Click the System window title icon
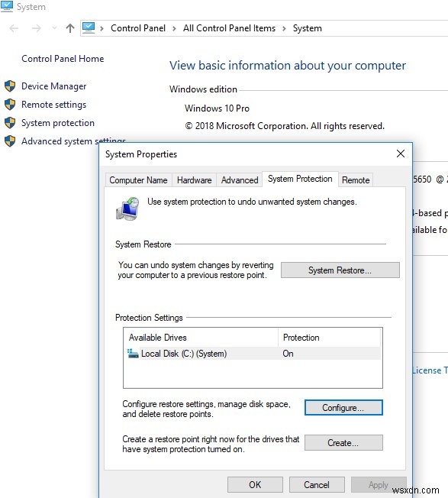Image resolution: width=448 pixels, height=498 pixels. [x=7, y=6]
